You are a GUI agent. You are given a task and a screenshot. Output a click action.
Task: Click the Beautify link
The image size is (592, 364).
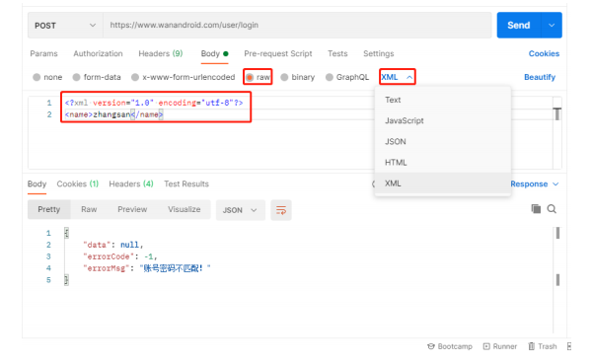point(540,77)
